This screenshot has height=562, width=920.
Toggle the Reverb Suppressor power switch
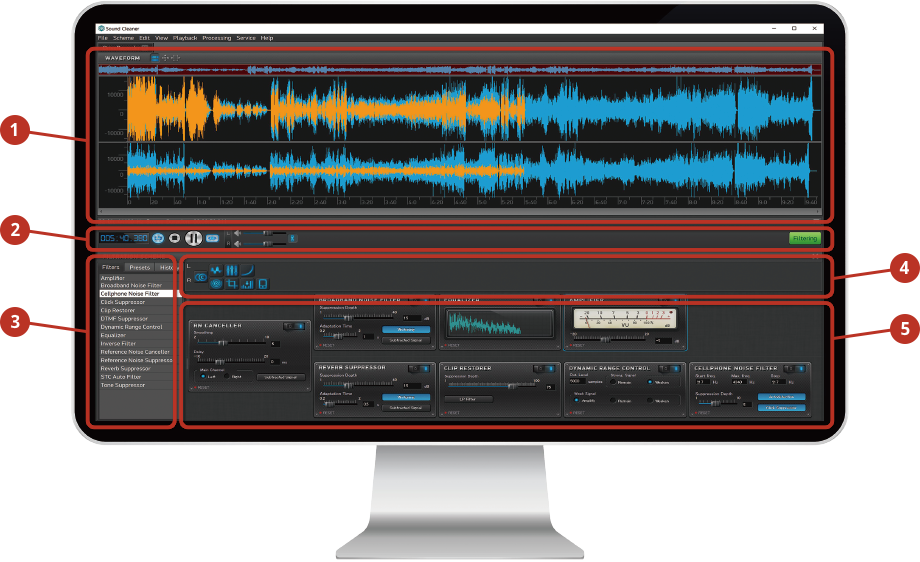[420, 368]
